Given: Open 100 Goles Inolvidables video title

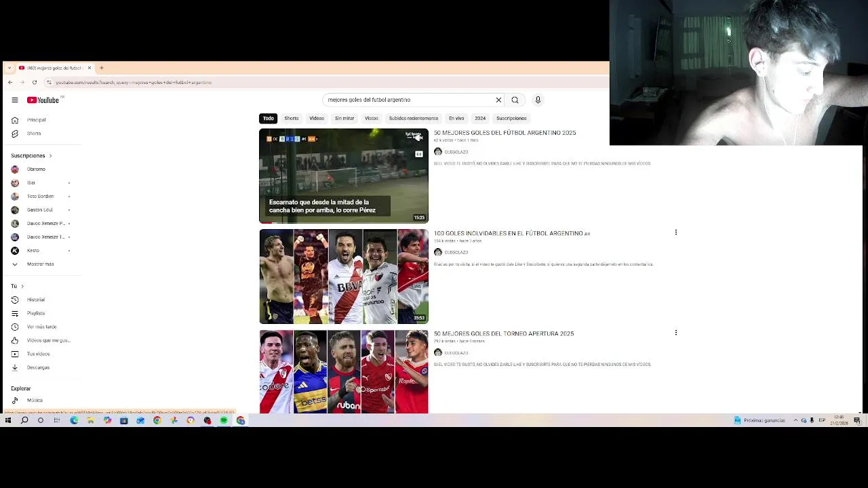Looking at the screenshot, I should 512,233.
